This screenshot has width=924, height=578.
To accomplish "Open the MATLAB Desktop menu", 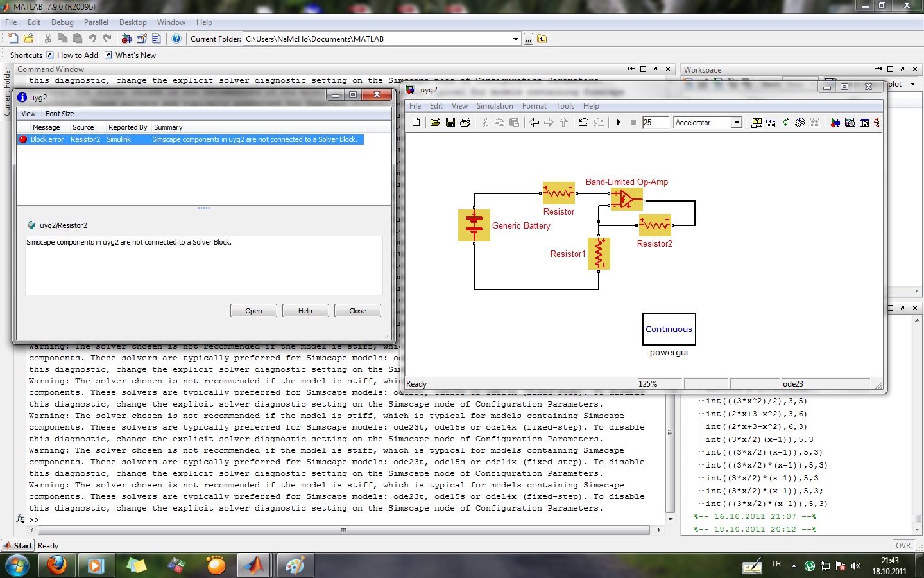I will (133, 22).
